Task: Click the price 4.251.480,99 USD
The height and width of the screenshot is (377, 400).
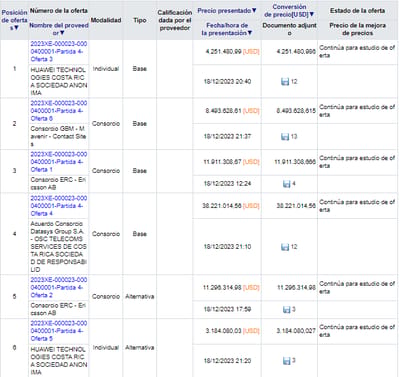Action: point(232,52)
